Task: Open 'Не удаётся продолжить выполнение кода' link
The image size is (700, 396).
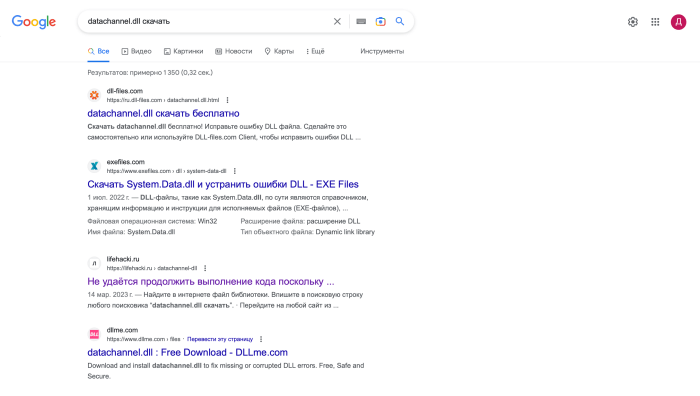Action: click(211, 282)
